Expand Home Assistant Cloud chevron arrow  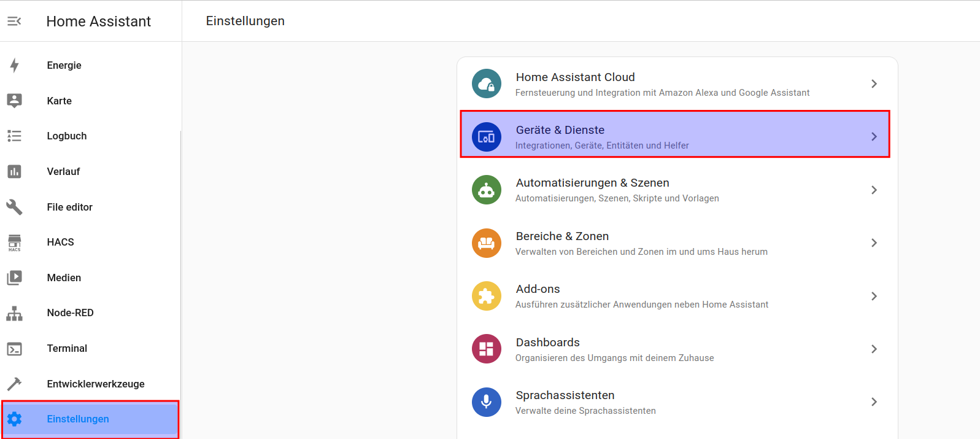(874, 84)
